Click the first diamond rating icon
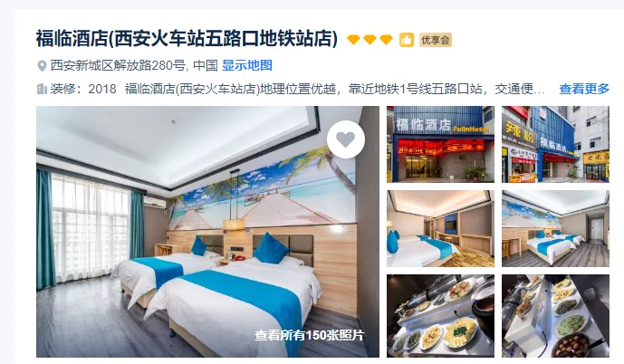624x364 pixels. 353,40
